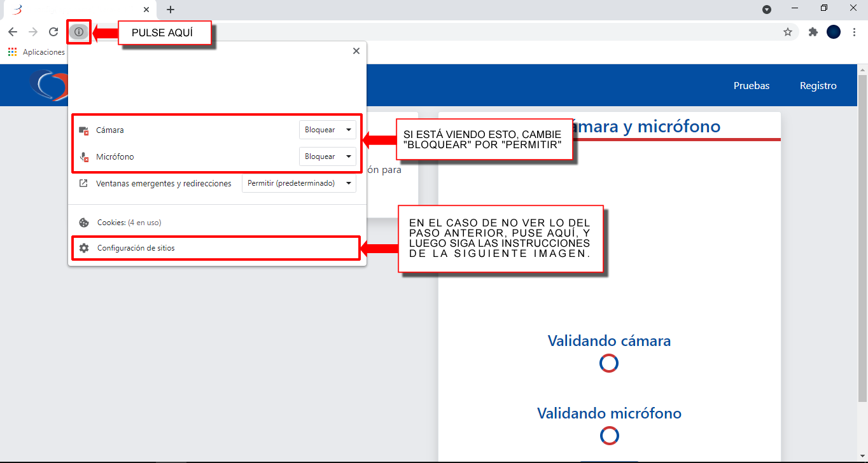Viewport: 868px width, 463px height.
Task: Go back using the back arrow
Action: tap(13, 32)
